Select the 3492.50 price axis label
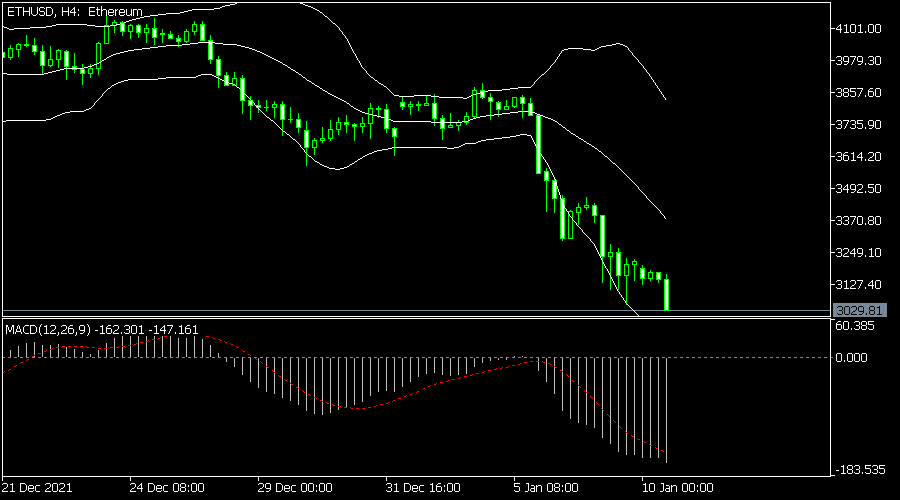 pos(858,188)
